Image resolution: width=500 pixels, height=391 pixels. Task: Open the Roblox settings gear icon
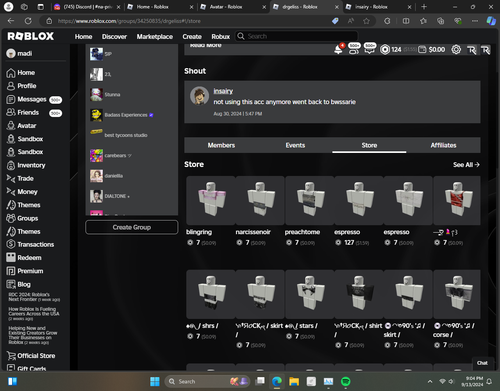click(x=456, y=50)
